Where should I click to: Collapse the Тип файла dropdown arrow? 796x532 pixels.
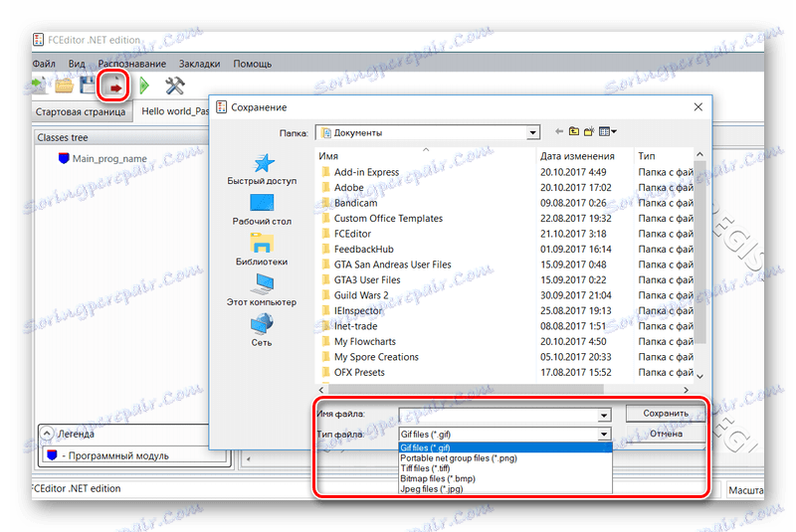[x=604, y=435]
